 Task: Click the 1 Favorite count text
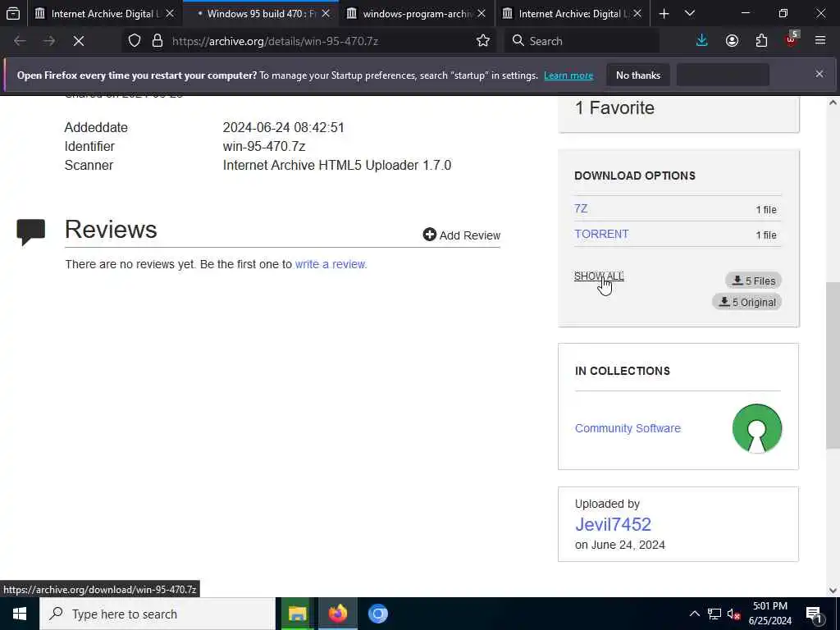[x=614, y=107]
